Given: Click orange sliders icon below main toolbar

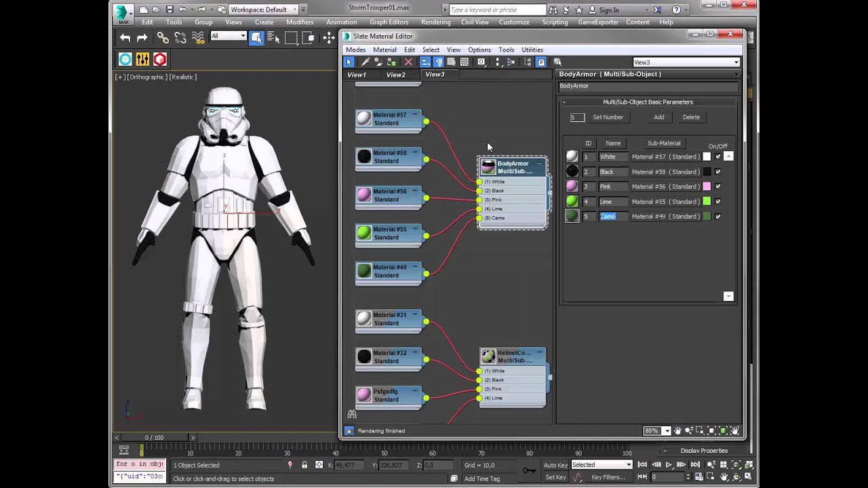Looking at the screenshot, I should point(142,60).
